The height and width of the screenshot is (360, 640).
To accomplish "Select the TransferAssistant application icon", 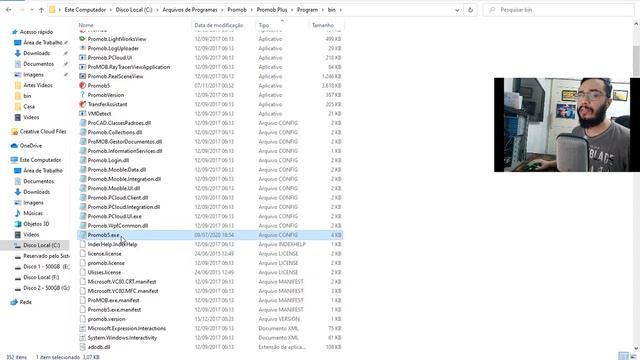I will coord(82,104).
